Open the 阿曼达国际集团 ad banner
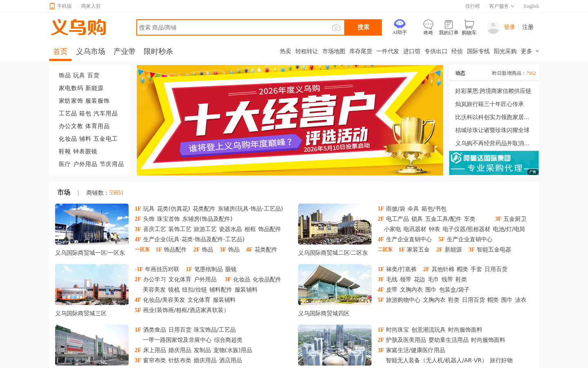Viewport: 588px width, 368px height. pos(494,163)
